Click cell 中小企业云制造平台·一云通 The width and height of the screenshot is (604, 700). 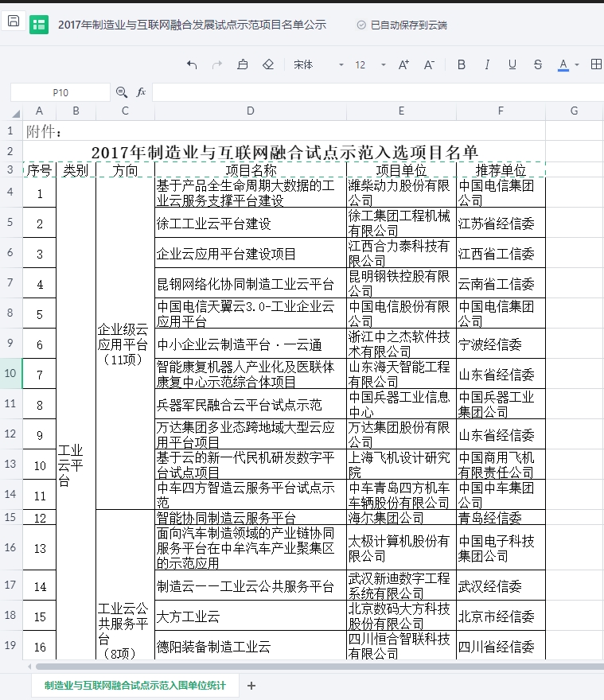click(251, 344)
